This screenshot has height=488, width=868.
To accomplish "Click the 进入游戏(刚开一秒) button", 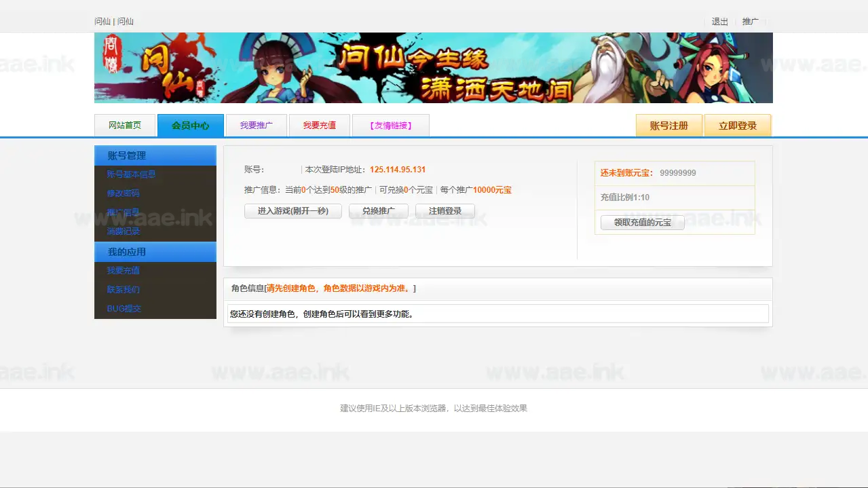I will click(293, 211).
